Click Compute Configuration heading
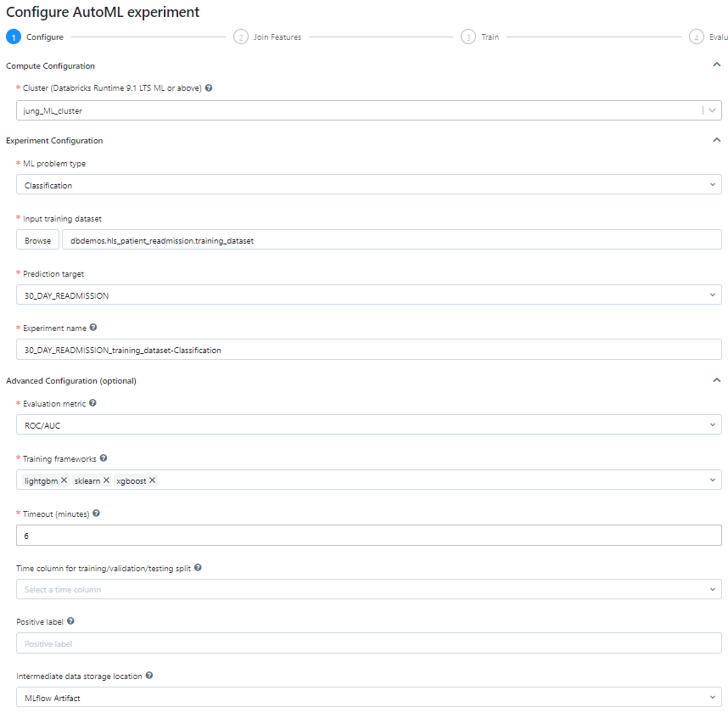 50,66
